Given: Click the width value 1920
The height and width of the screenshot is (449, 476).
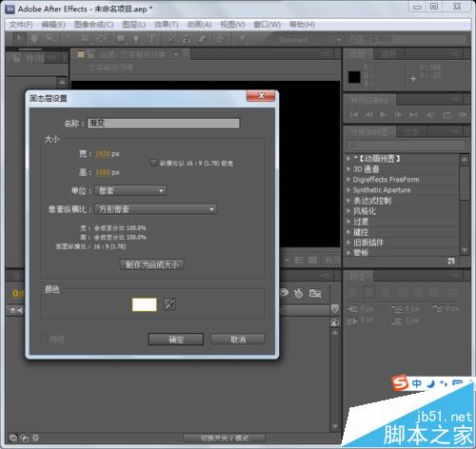Looking at the screenshot, I should pos(103,154).
